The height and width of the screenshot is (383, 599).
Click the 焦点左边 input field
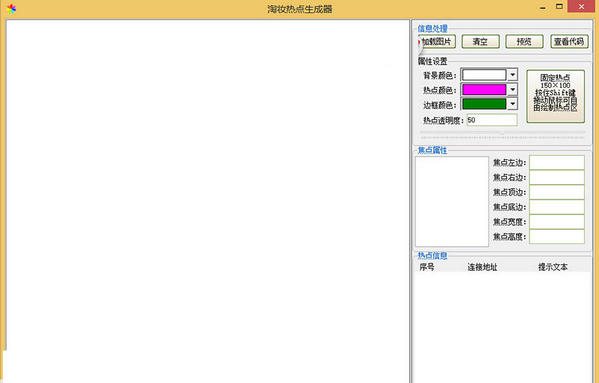coord(557,163)
